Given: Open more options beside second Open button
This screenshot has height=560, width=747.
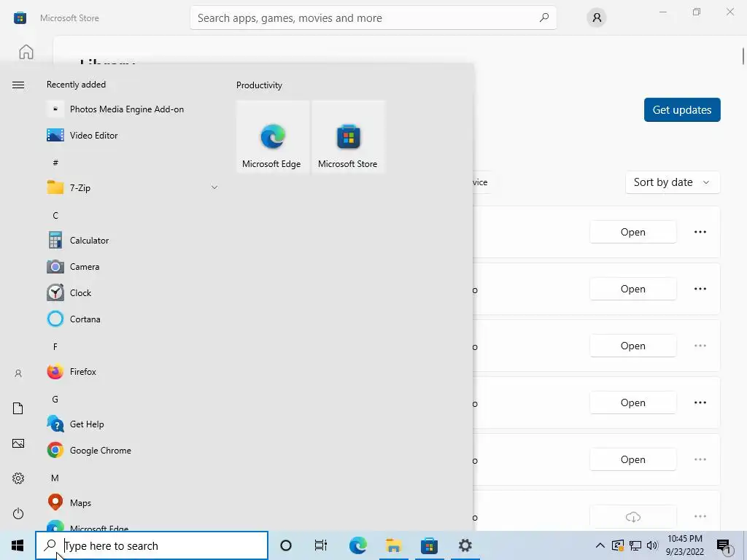Looking at the screenshot, I should point(700,289).
